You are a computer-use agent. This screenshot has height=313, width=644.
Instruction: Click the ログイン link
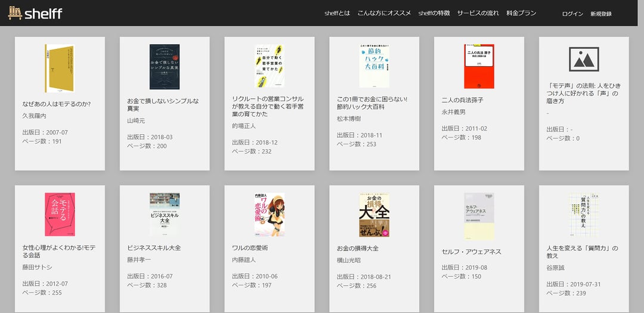[x=572, y=14]
